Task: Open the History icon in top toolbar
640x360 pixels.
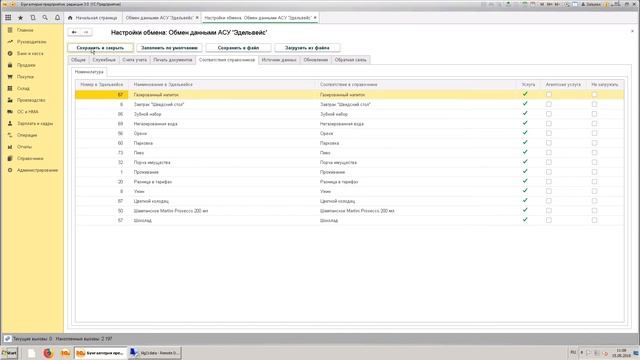Action: [33, 18]
